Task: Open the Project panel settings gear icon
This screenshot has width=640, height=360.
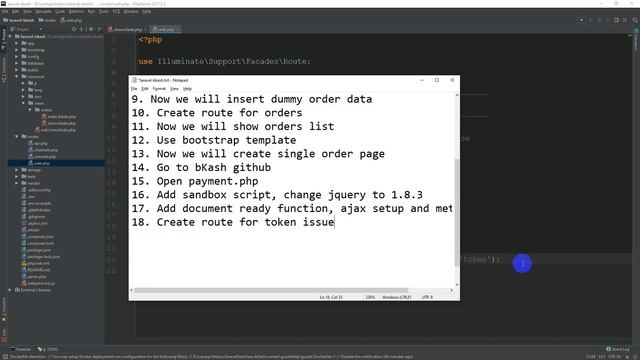Action: pos(91,29)
